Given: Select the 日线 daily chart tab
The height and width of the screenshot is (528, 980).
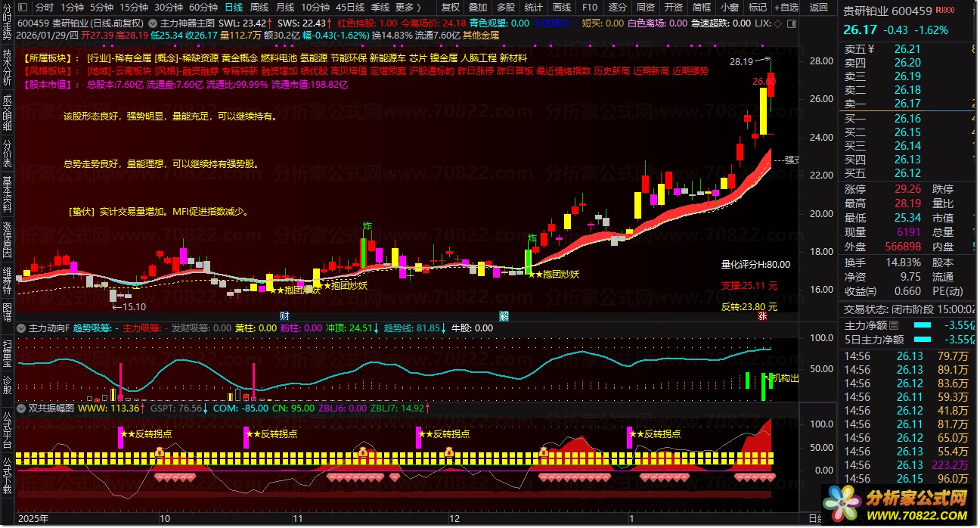Looking at the screenshot, I should coord(234,7).
